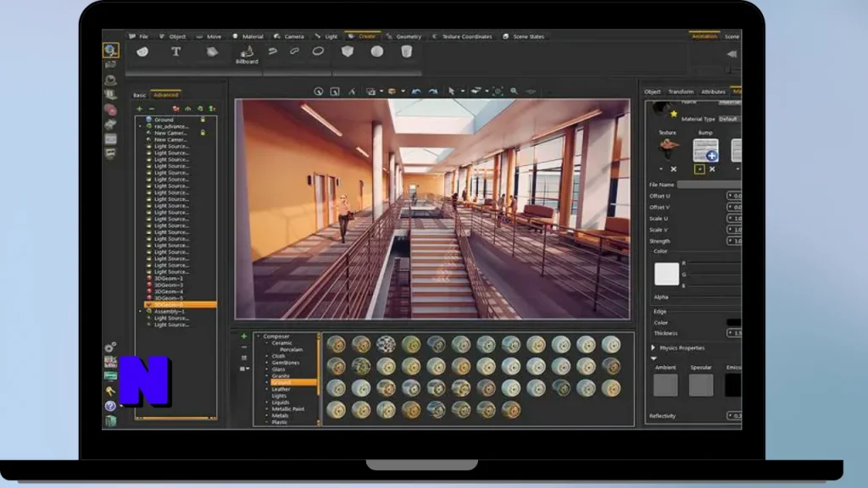This screenshot has height=488, width=868.
Task: Expand the Physics Properties section
Action: coord(654,348)
